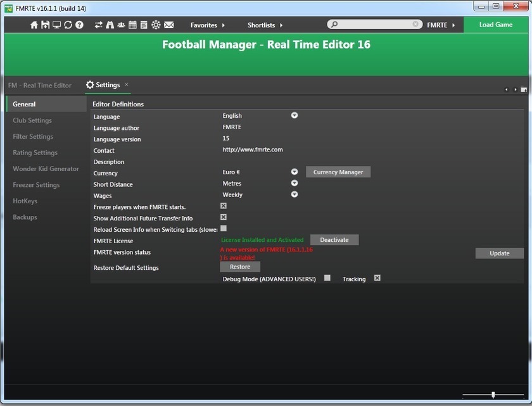Open the binoculars search icon
This screenshot has height=406, width=532.
(x=110, y=25)
